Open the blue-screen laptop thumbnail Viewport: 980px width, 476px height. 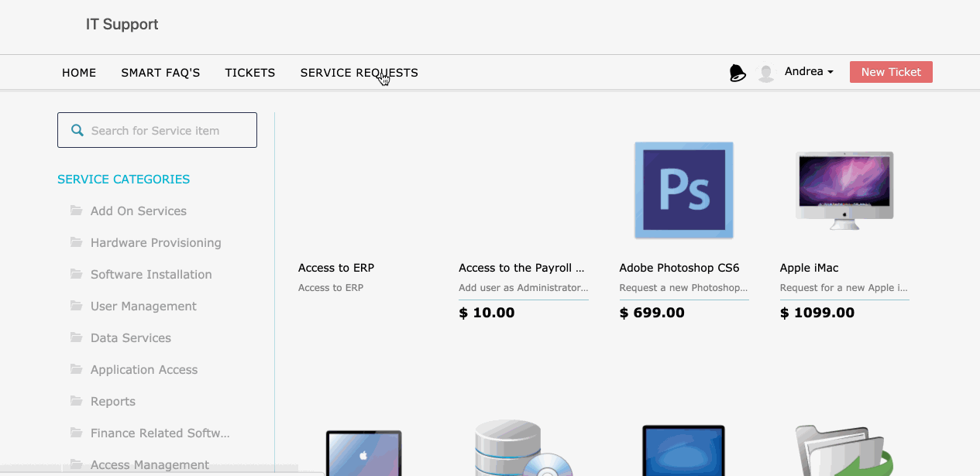(684, 450)
